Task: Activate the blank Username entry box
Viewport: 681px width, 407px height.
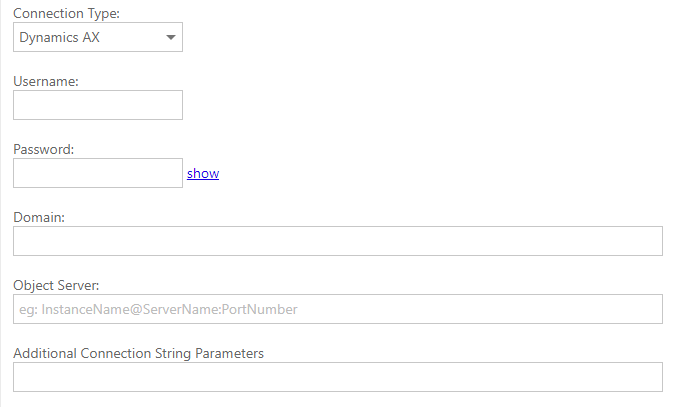Action: (97, 105)
